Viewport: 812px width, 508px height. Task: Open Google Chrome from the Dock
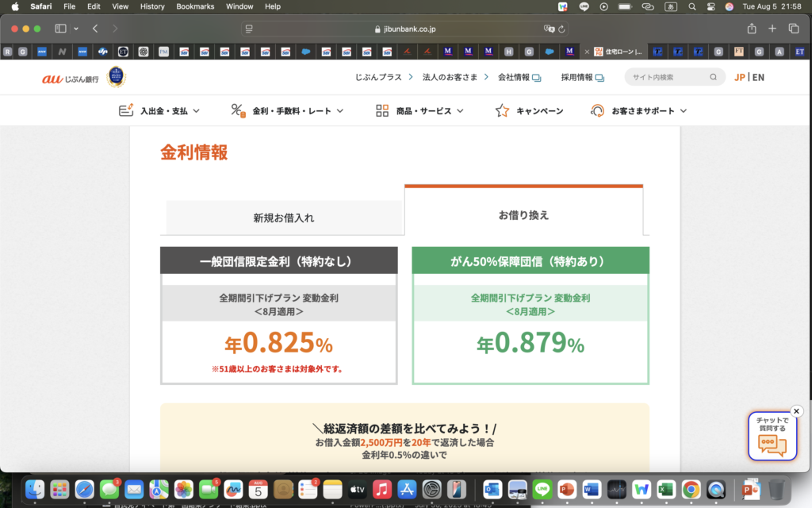[691, 489]
